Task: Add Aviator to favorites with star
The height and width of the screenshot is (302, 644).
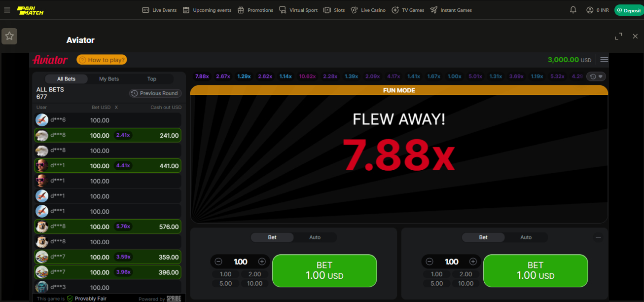Action: (9, 36)
